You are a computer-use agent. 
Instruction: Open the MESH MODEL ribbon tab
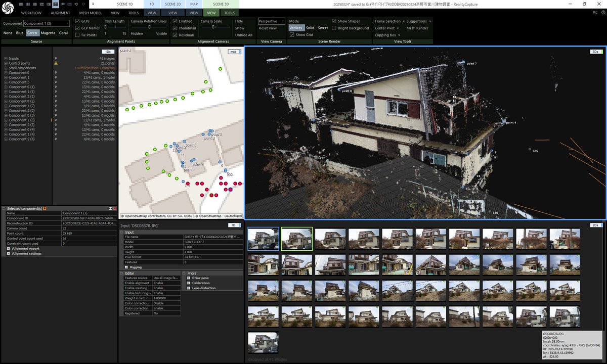point(91,13)
